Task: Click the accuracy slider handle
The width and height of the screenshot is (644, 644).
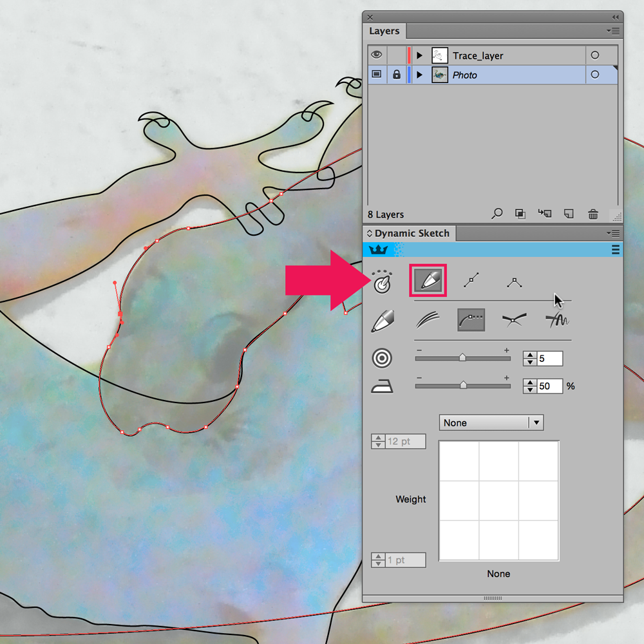Action: tap(462, 357)
